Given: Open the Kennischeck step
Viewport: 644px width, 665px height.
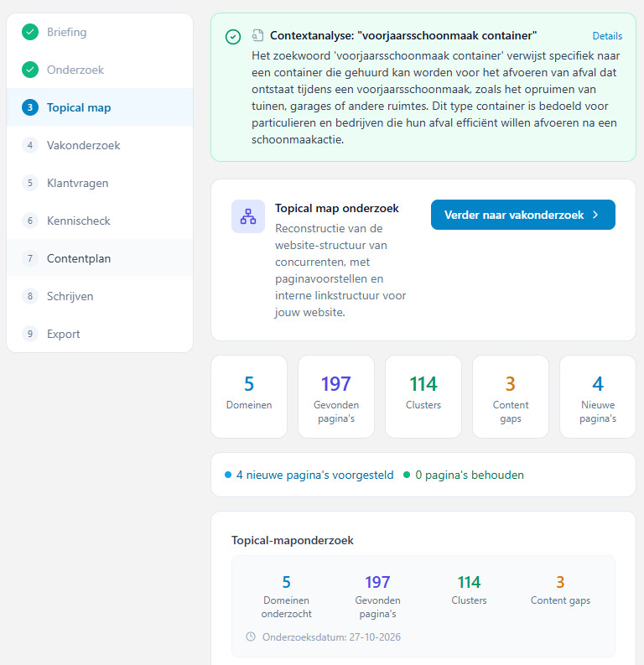Looking at the screenshot, I should coord(100,221).
